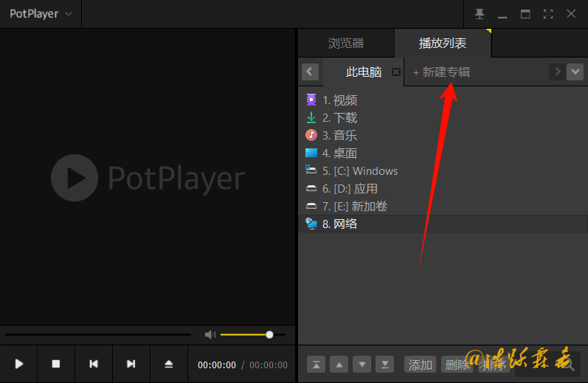Image resolution: width=588 pixels, height=383 pixels.
Task: Click the 添加 button
Action: [x=420, y=365]
